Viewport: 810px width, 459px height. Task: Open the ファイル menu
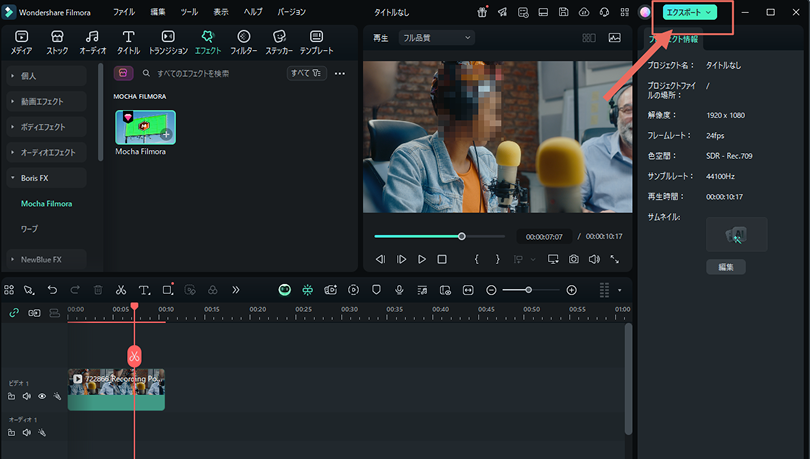pyautogui.click(x=124, y=12)
